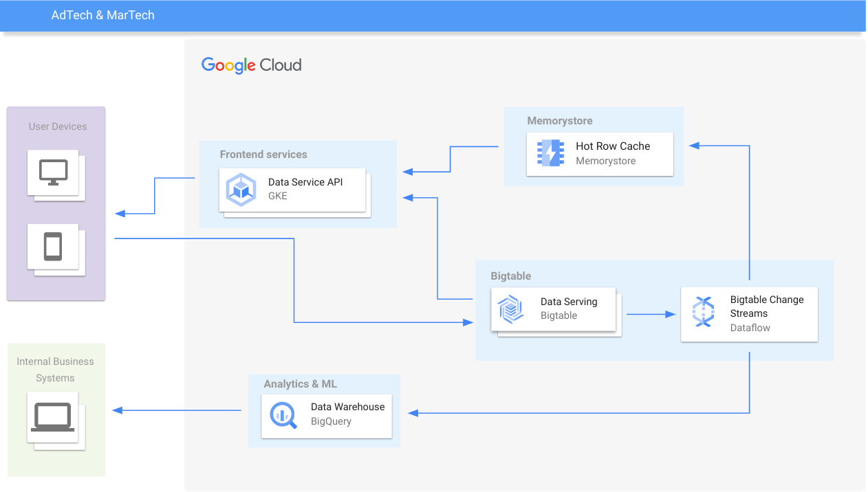
Task: Select the AdTech & MarTech header bar
Action: [102, 15]
